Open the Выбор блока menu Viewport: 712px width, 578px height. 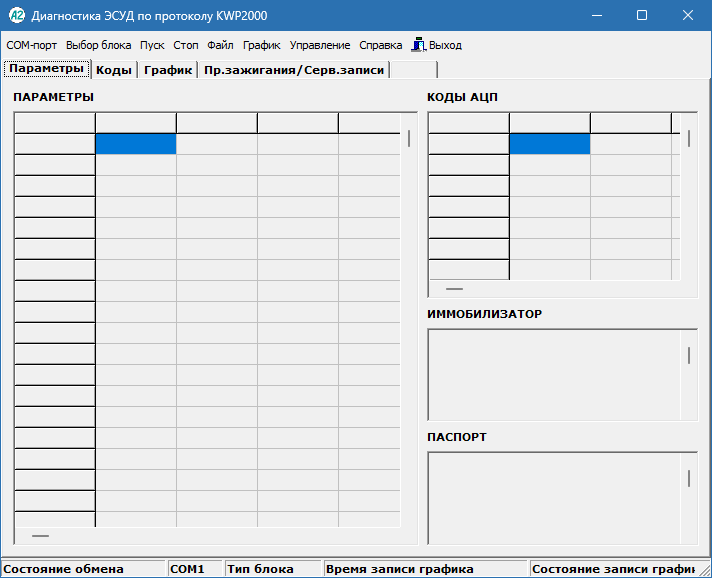pos(99,45)
